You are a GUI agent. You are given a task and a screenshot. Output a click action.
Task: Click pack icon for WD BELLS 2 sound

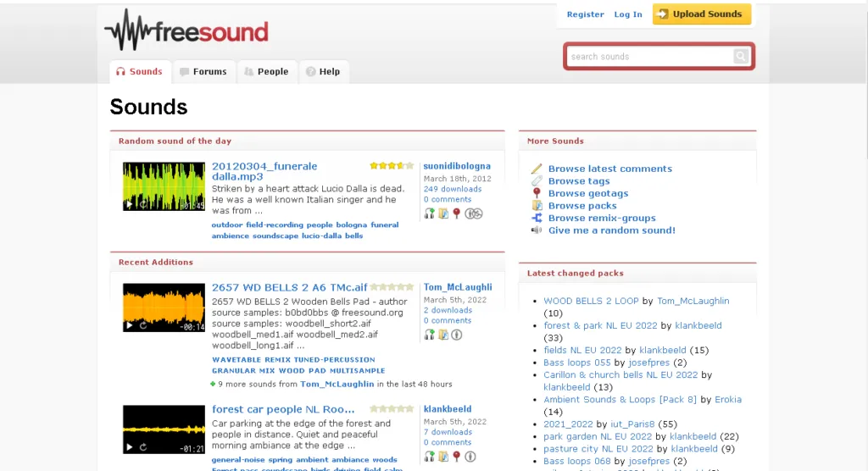[x=443, y=335]
